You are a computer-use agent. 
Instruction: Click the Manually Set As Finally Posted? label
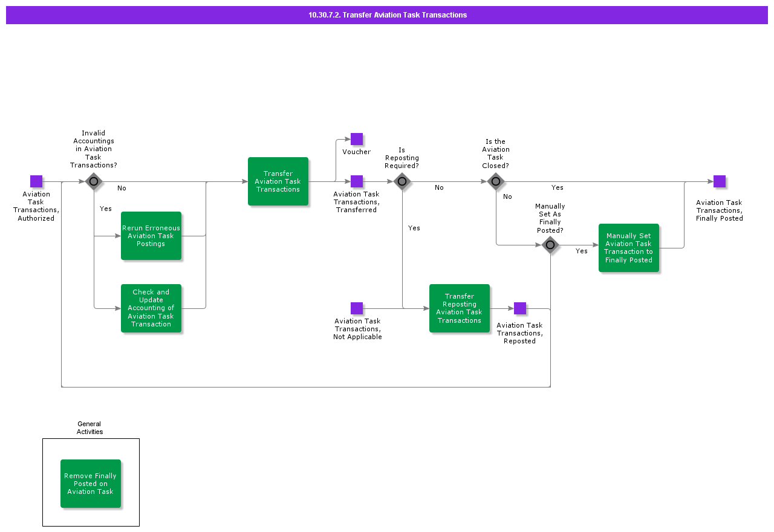coord(550,218)
